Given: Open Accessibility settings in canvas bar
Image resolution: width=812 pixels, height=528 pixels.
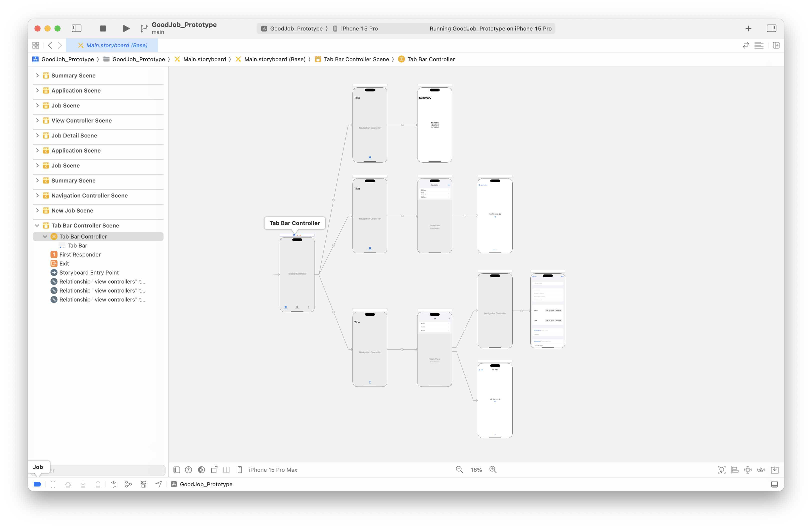Looking at the screenshot, I should (x=188, y=470).
